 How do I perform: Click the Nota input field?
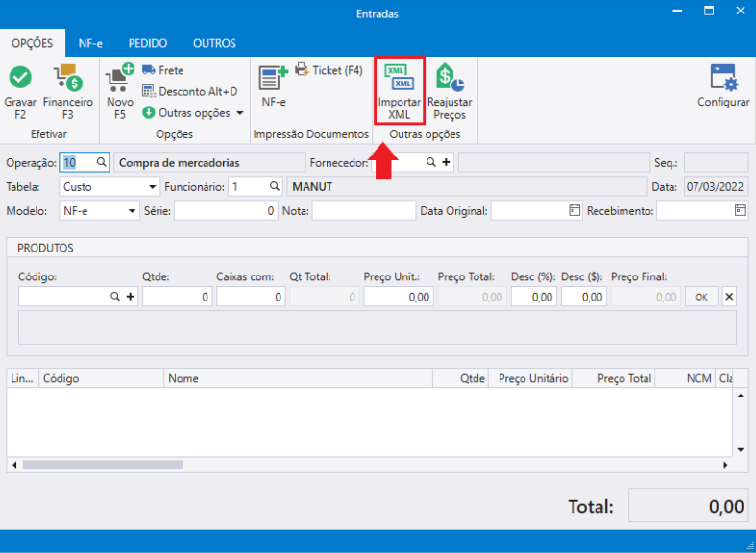click(364, 210)
